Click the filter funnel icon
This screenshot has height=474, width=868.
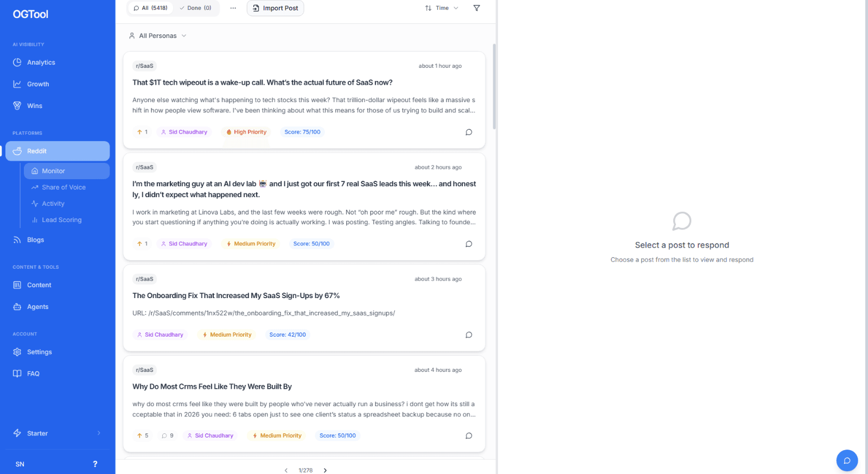pos(476,8)
